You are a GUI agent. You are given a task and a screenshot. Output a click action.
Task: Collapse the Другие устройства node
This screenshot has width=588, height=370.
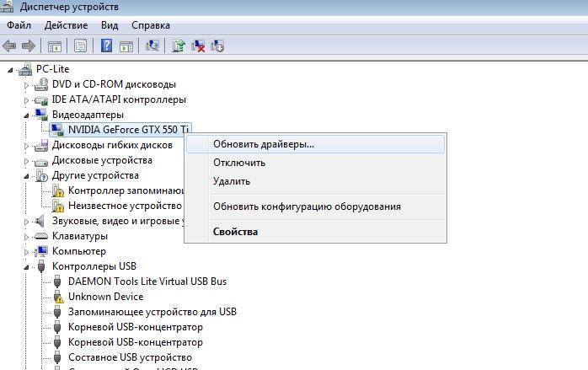click(26, 176)
